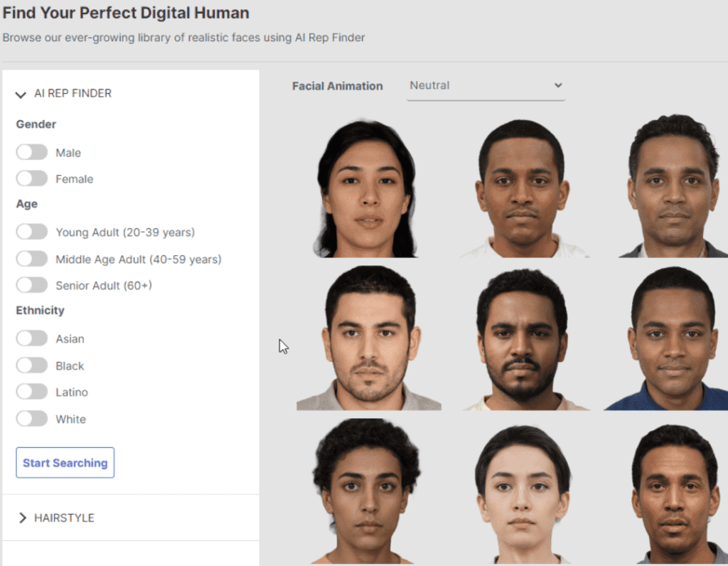This screenshot has width=728, height=566.
Task: Select the face with long black hair
Action: point(367,189)
